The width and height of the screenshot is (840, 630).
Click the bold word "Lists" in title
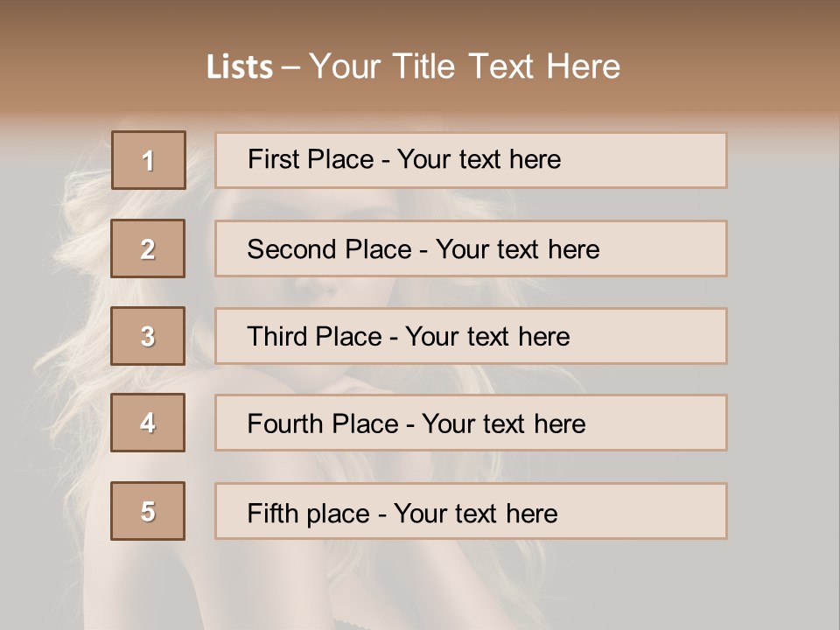[240, 67]
